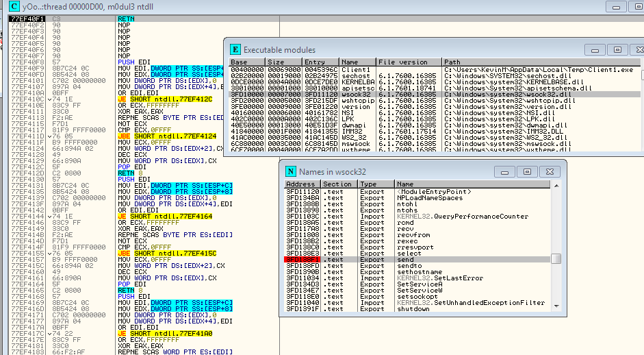Minimize the Executable modules window
The width and height of the screenshot is (644, 355).
click(x=595, y=50)
